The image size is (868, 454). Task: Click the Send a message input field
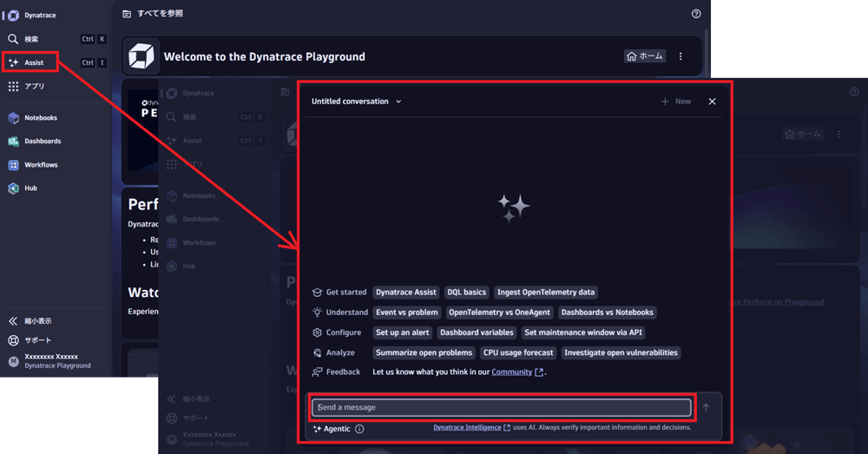tap(502, 407)
